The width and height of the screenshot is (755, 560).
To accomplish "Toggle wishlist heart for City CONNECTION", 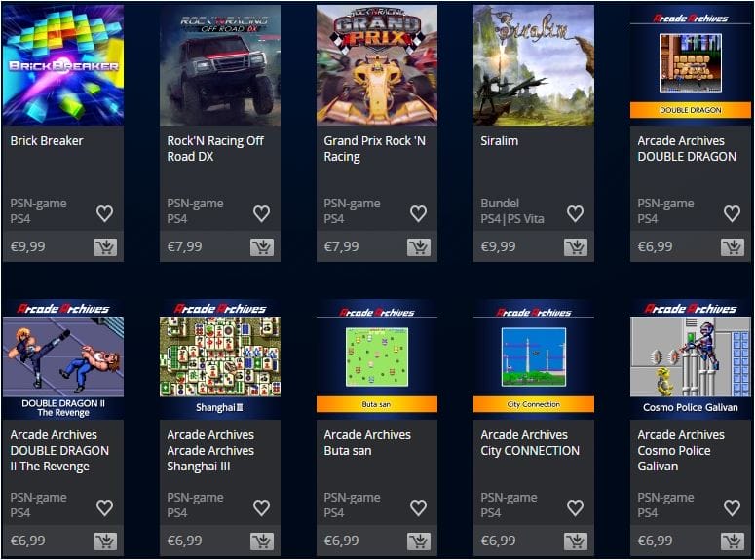I will 575,507.
